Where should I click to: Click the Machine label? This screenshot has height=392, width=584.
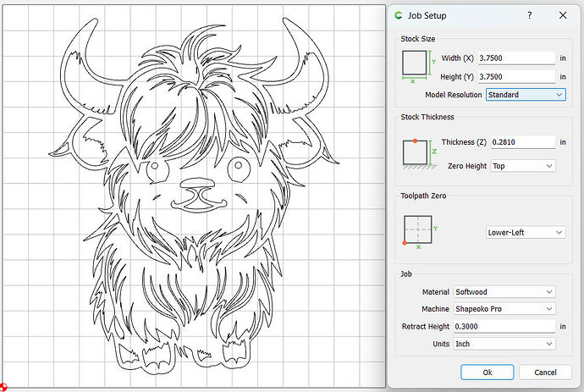(x=435, y=309)
